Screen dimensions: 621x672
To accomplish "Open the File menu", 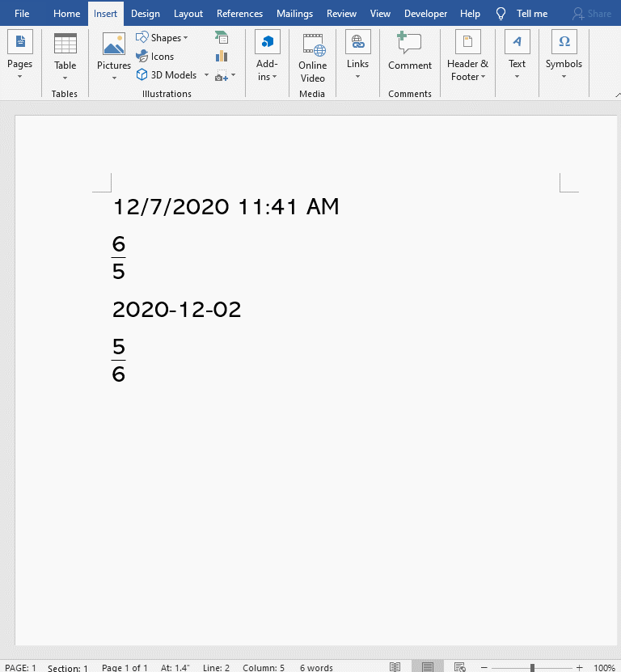I will 22,14.
